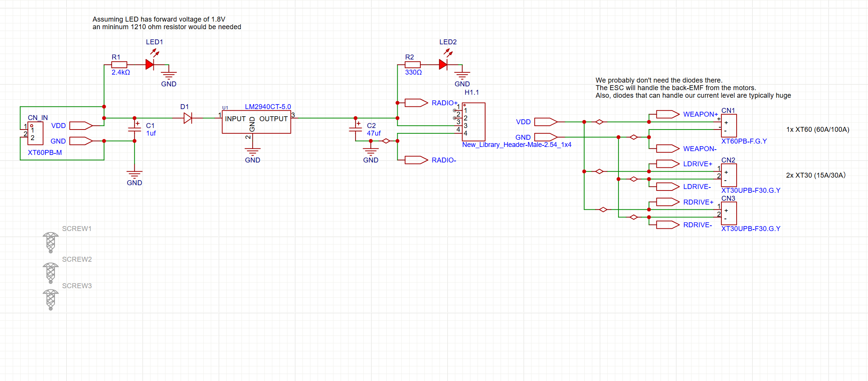The width and height of the screenshot is (868, 381).
Task: Select the "We probably don't need the diodes" note
Action: pyautogui.click(x=693, y=88)
